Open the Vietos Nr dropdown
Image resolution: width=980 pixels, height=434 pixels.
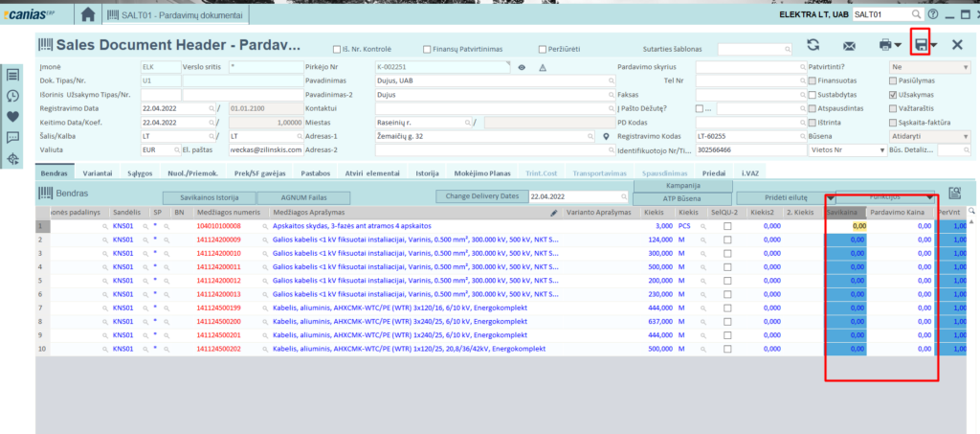point(840,150)
